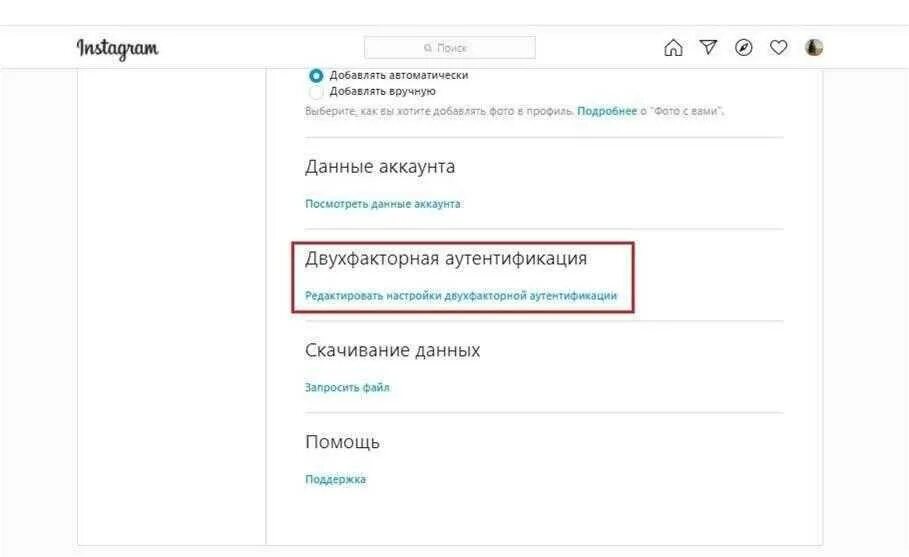Open the activity heart icon
Viewport: 909px width, 557px height.
coord(779,48)
